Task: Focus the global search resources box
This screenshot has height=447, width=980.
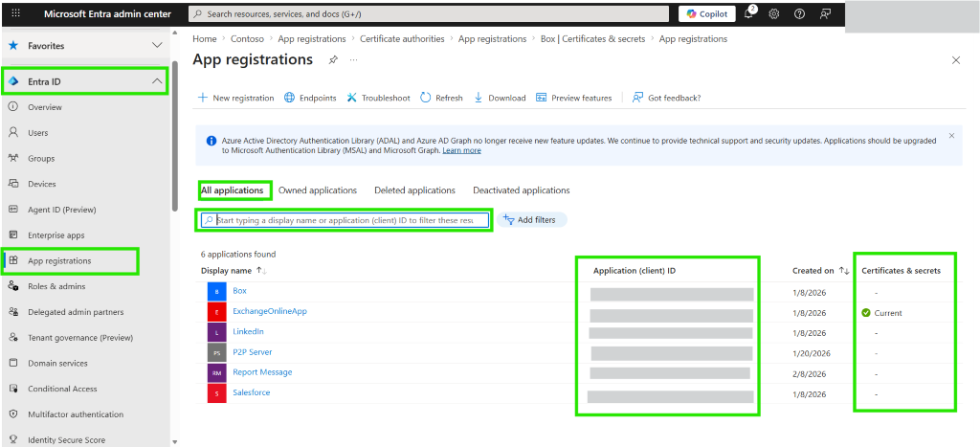Action: point(429,13)
